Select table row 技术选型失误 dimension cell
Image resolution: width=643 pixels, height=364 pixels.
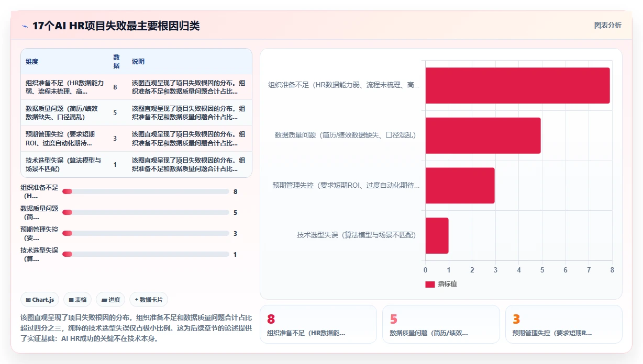click(x=65, y=164)
